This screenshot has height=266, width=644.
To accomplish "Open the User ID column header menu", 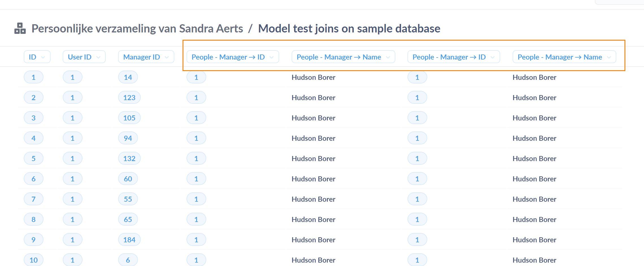I will [84, 57].
